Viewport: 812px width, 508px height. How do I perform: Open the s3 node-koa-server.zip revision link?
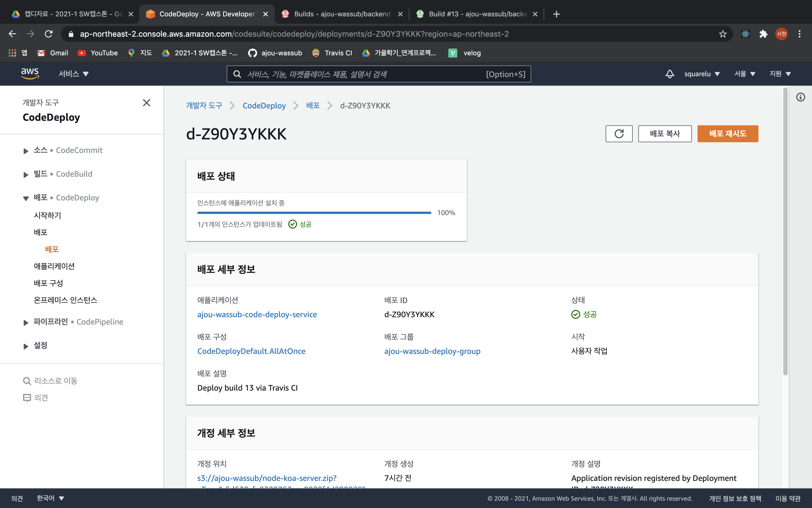tap(267, 478)
